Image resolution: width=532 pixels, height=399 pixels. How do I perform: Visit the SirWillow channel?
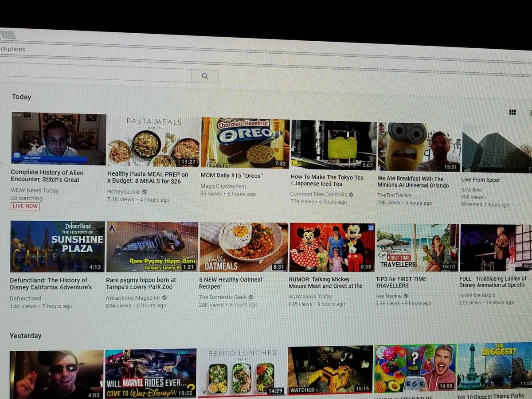pos(471,189)
